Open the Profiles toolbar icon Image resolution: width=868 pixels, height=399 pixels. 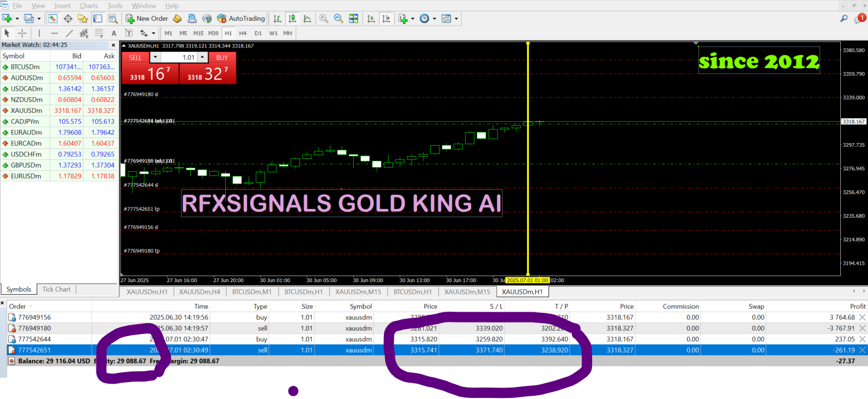point(29,19)
